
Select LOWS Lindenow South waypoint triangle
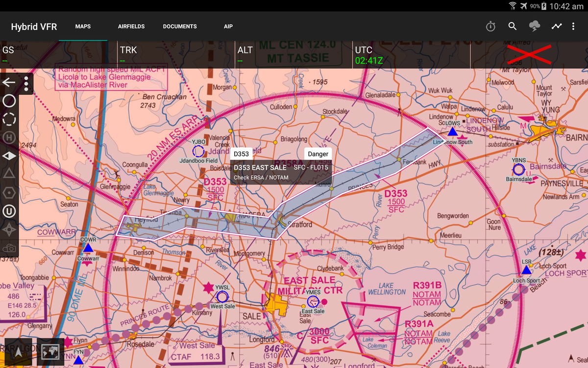pos(453,131)
